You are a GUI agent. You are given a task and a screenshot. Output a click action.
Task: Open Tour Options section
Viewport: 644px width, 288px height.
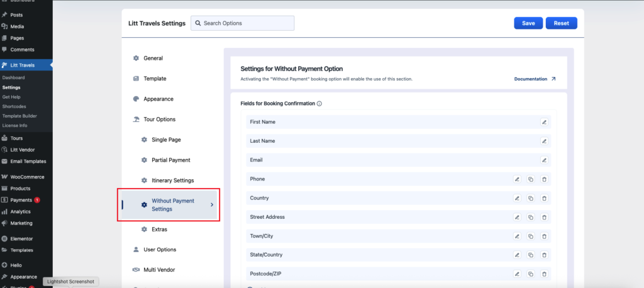pos(160,119)
